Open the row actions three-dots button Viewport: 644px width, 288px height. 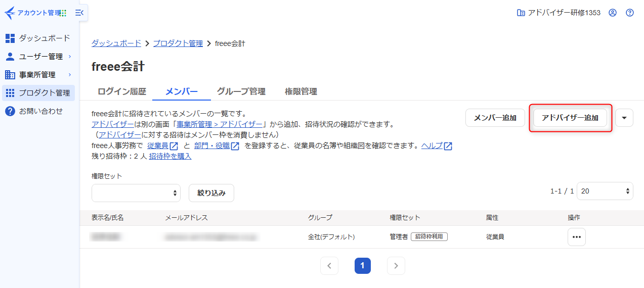[576, 237]
